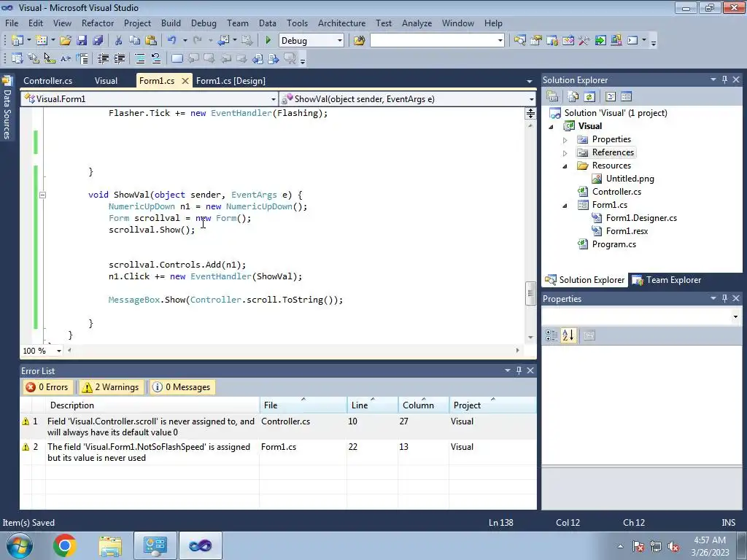Click the Increase Line Indent icon
This screenshot has height=560, width=747.
point(119,58)
